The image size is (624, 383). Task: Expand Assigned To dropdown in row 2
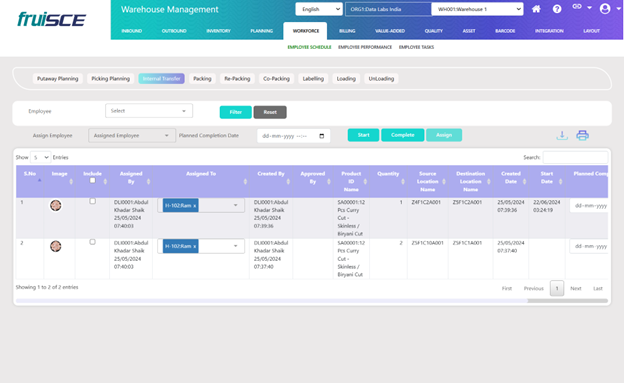235,246
